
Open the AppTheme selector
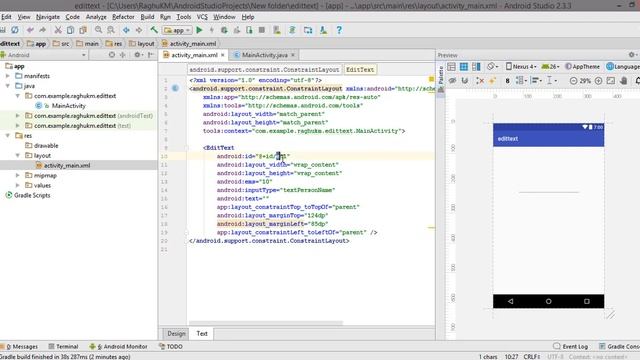(582, 67)
